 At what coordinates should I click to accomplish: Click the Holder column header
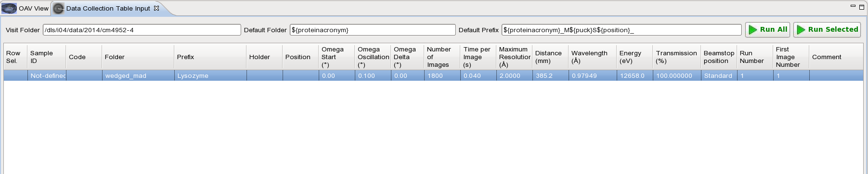[x=264, y=57]
